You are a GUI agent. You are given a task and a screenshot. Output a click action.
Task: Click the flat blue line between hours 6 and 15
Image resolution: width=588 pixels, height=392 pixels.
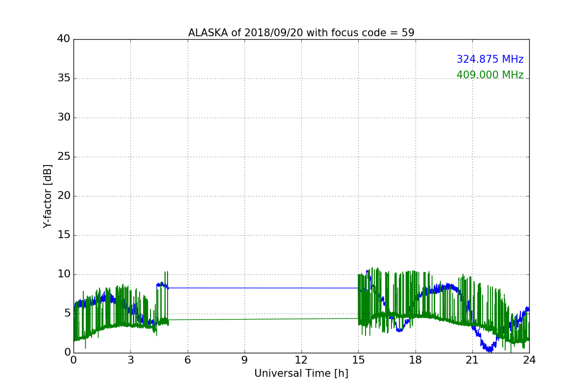coord(264,288)
